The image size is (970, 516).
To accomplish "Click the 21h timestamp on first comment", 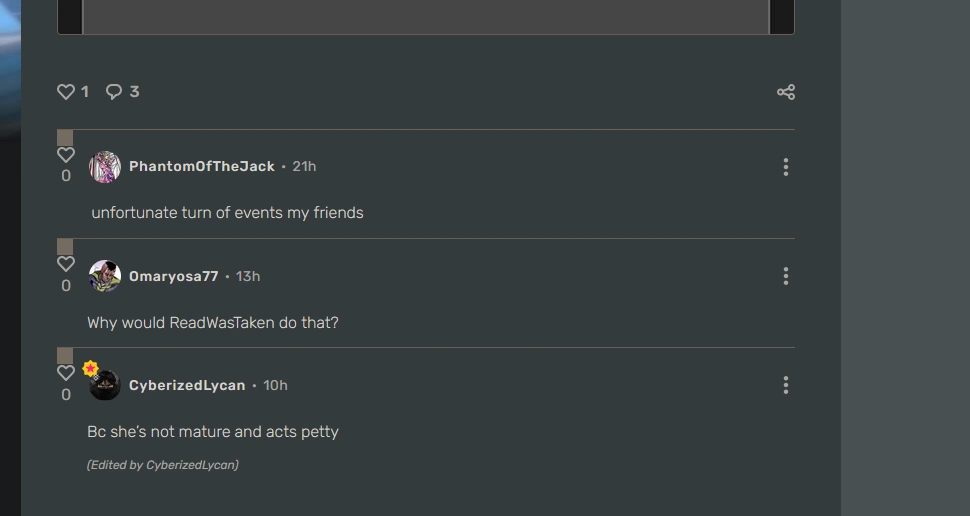I will (x=304, y=167).
